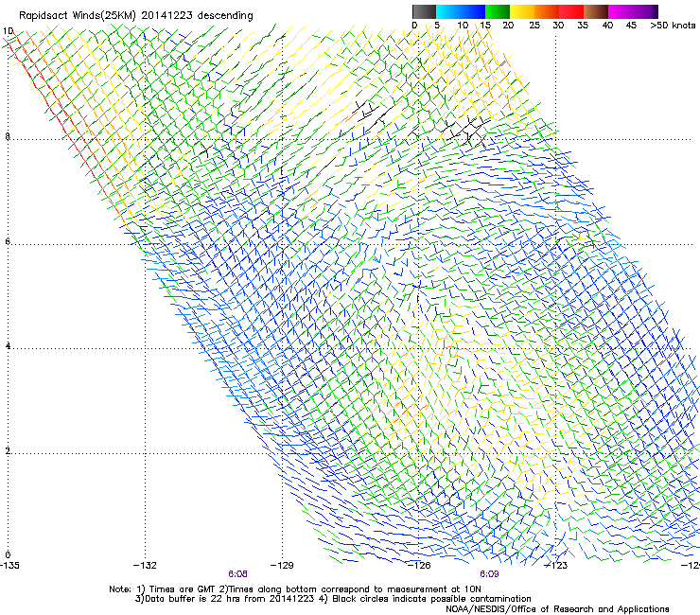Click the purple 6:08 time label
This screenshot has height=615, width=700.
tap(237, 574)
